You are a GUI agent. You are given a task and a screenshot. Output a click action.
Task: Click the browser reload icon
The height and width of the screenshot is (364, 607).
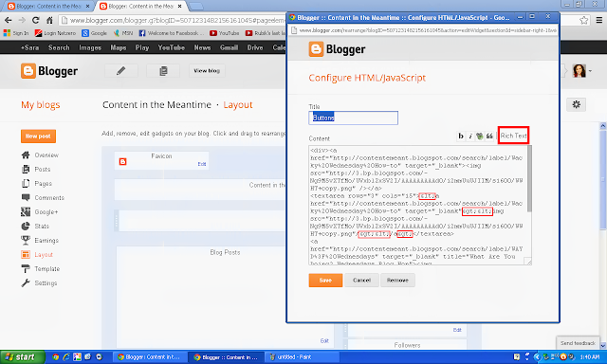coord(36,20)
